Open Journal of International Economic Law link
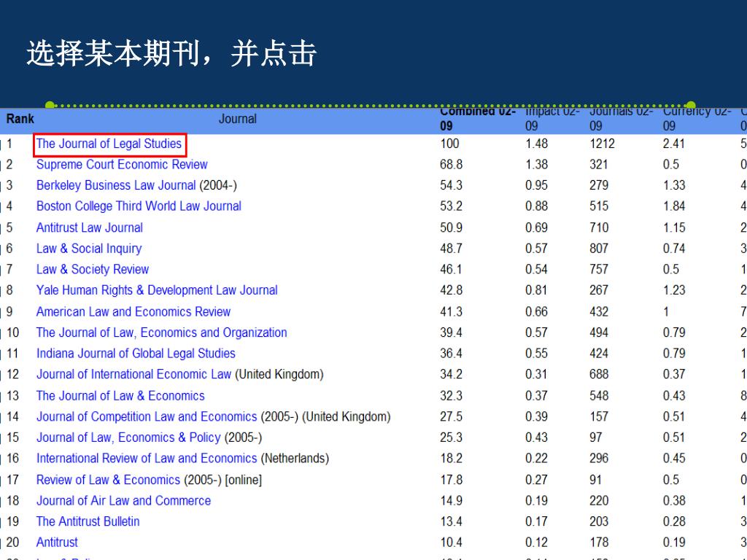The image size is (747, 560). 134,375
